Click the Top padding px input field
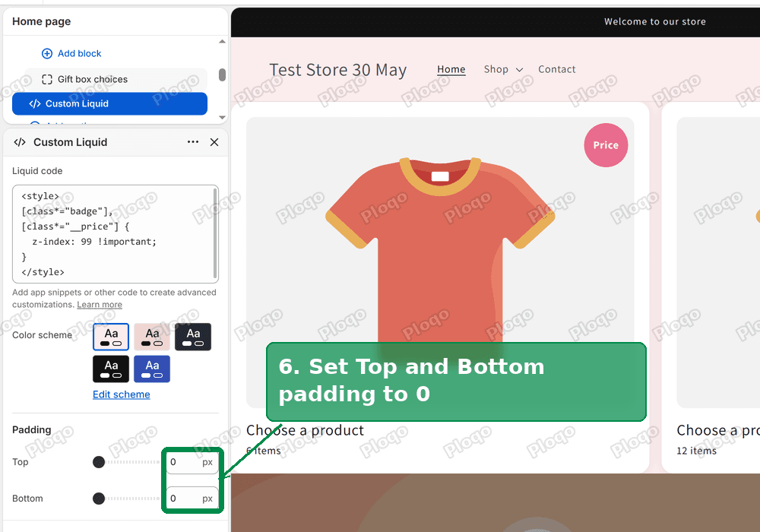760x532 pixels. 192,462
